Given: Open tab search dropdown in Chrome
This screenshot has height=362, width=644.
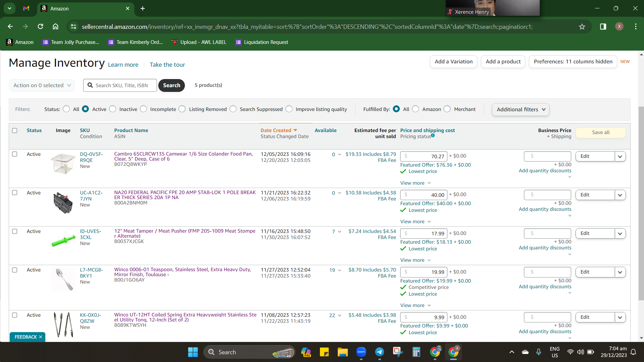Looking at the screenshot, I should point(9,8).
